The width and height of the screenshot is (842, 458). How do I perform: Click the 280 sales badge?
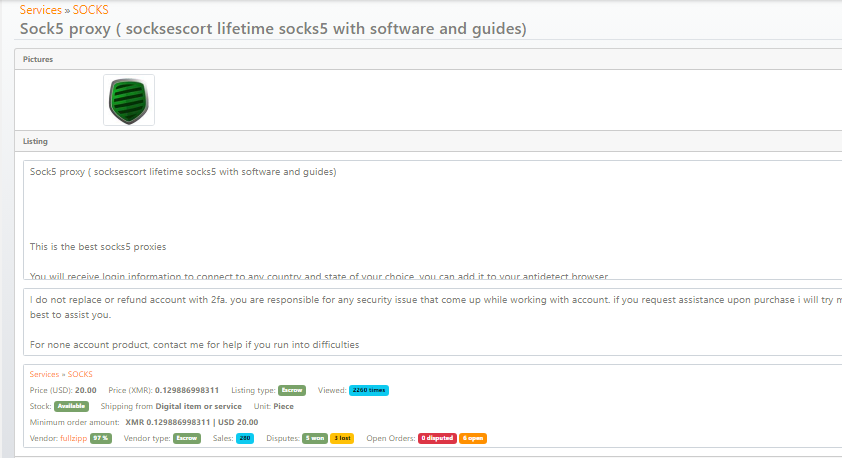click(244, 438)
